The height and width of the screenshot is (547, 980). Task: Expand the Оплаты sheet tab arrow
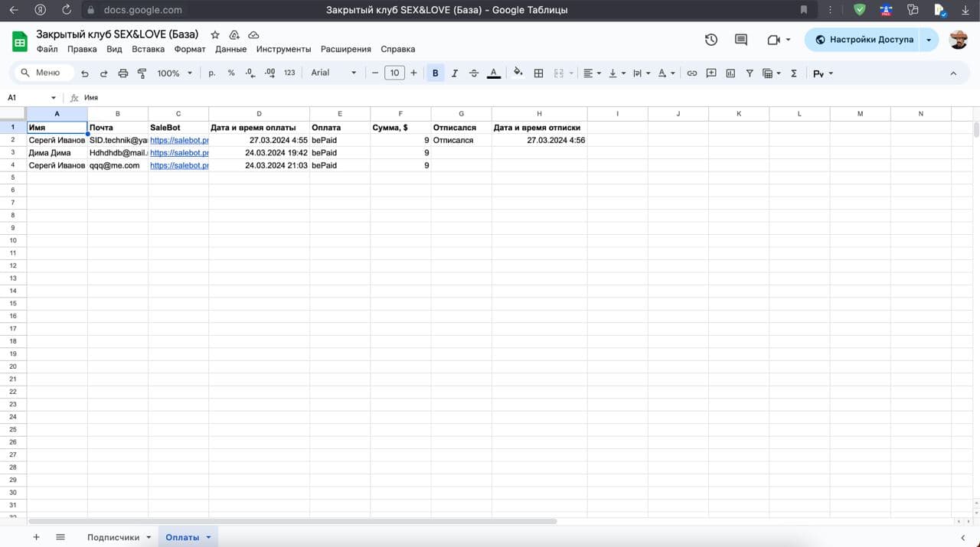point(208,537)
